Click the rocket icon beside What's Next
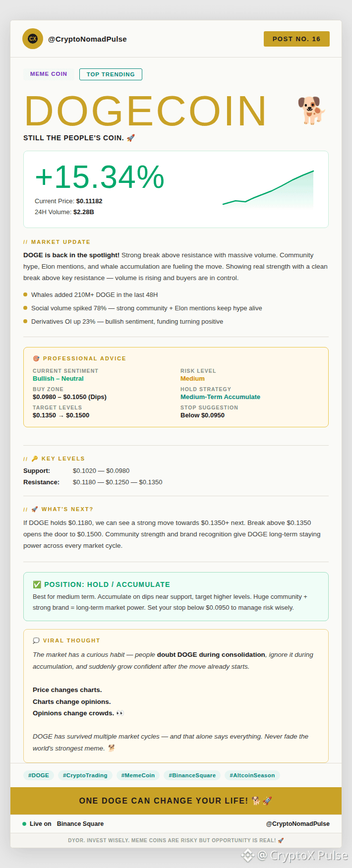 click(x=35, y=509)
